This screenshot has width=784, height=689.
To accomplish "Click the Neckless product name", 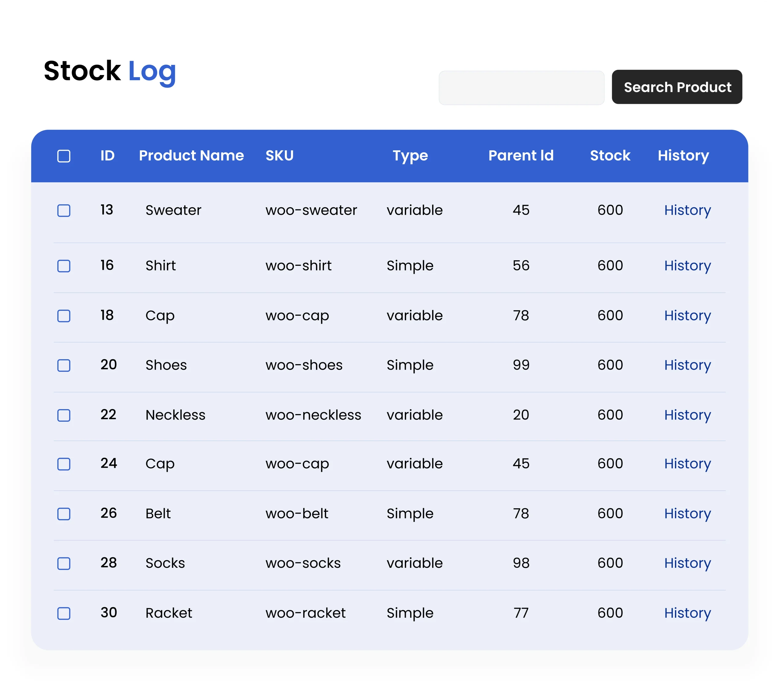I will (x=175, y=415).
